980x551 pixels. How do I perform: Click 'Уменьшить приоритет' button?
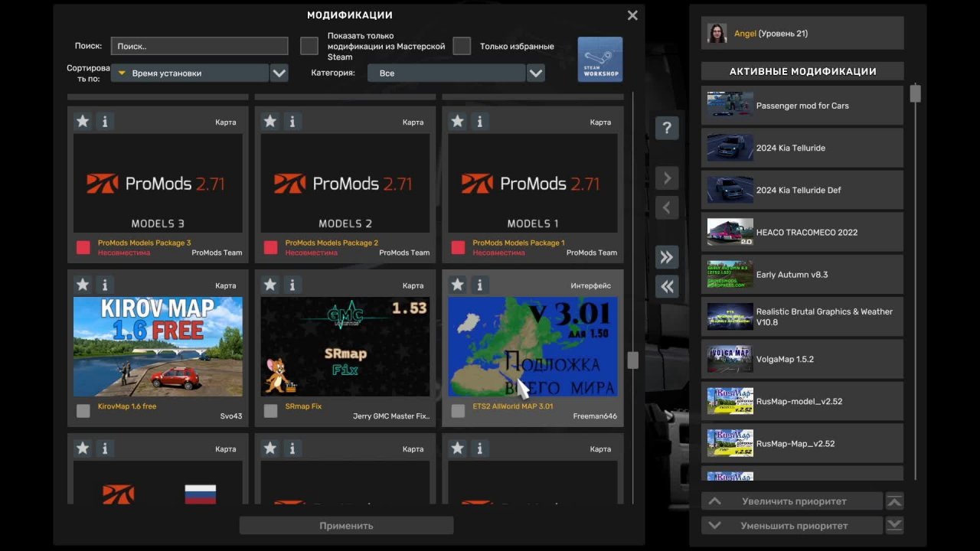coord(792,526)
